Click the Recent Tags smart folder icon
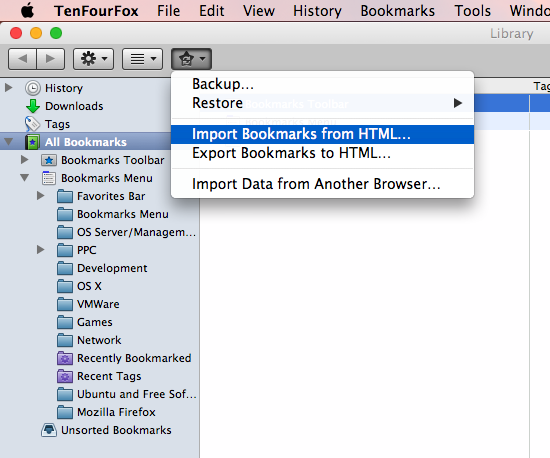 click(65, 376)
